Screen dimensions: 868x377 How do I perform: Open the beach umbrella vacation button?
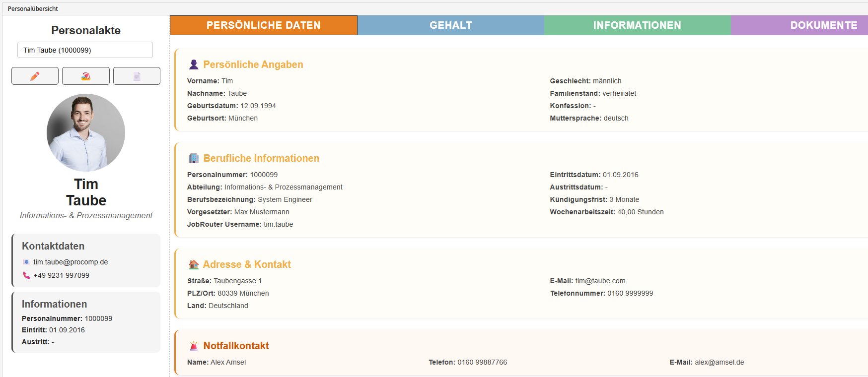tap(86, 76)
